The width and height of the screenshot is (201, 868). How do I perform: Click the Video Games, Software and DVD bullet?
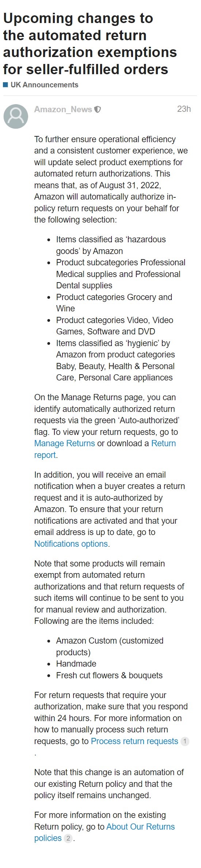coord(115,326)
